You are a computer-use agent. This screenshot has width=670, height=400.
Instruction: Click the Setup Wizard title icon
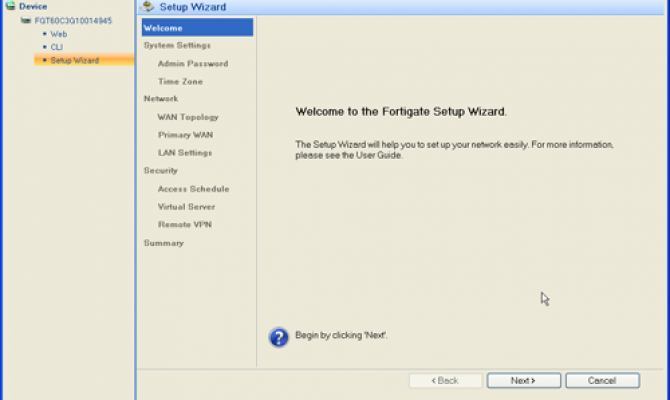[x=147, y=6]
